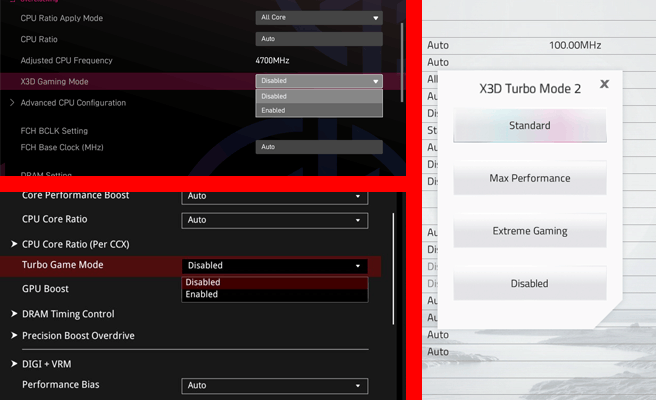
Task: Select Disabled in X3D Gaming Mode list
Action: click(319, 96)
